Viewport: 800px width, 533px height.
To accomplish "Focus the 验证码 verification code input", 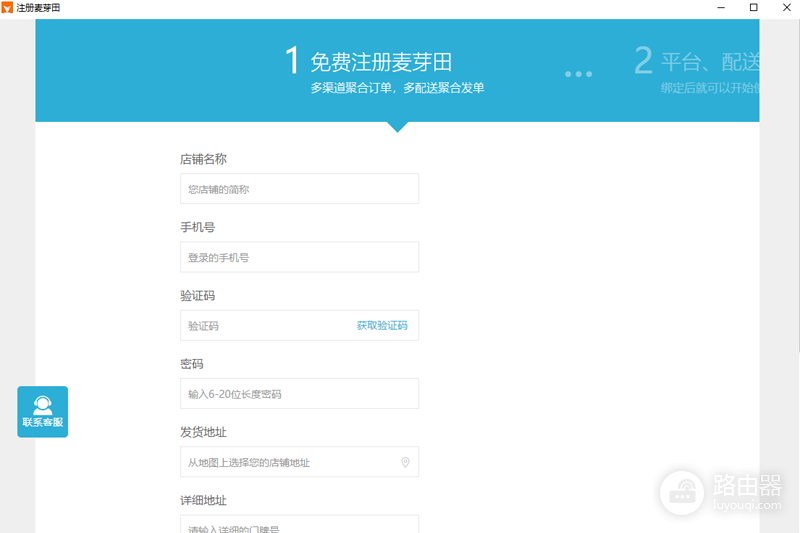I will 265,325.
